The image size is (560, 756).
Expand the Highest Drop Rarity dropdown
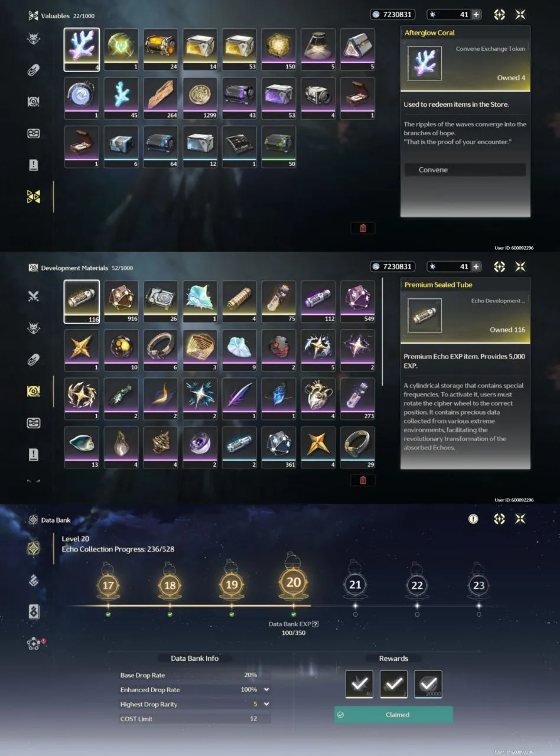(x=266, y=704)
